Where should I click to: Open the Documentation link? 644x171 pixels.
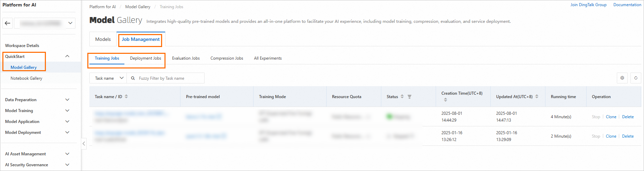coord(627,5)
